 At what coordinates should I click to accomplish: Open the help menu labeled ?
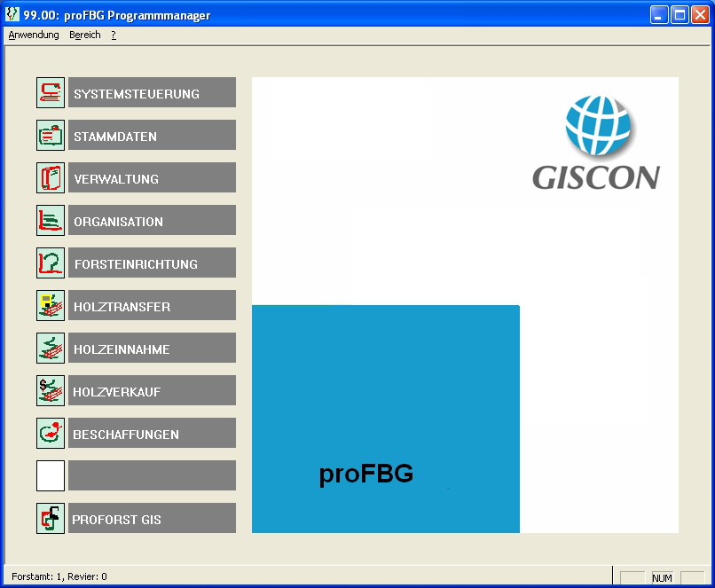(112, 35)
